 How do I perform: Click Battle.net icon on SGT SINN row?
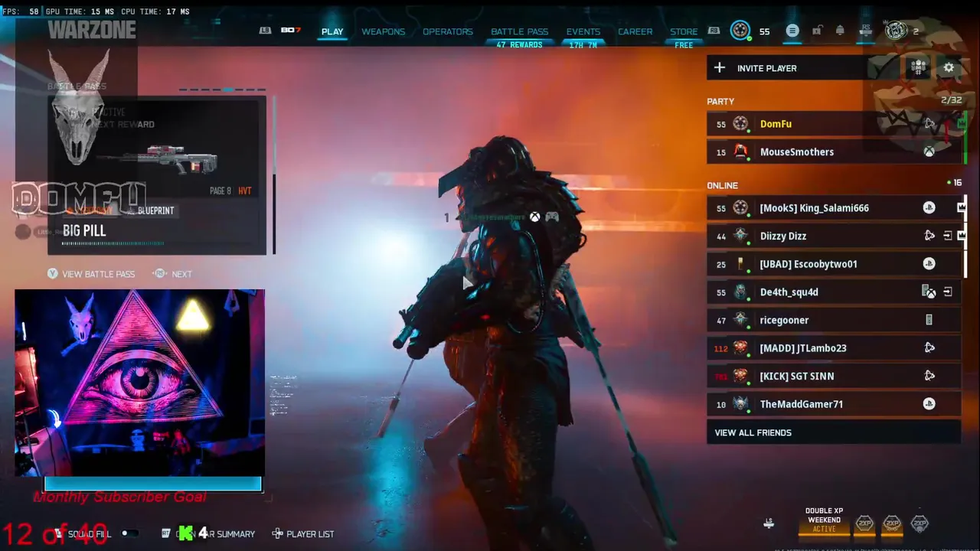pos(929,376)
